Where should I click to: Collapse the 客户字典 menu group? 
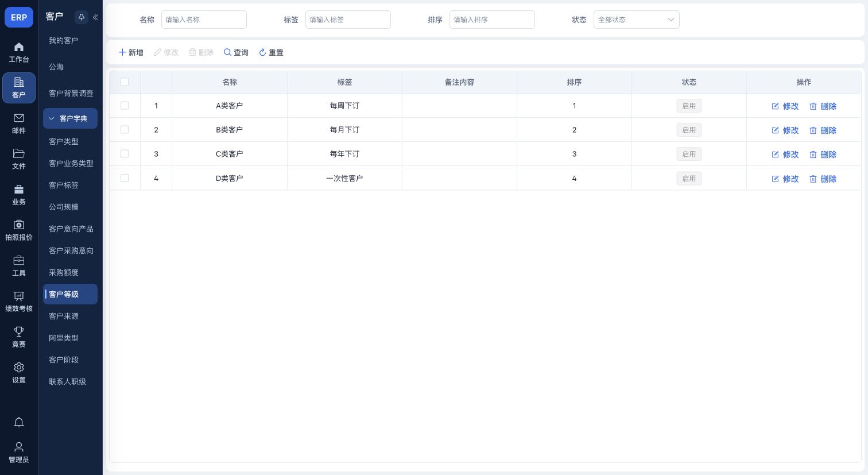(x=70, y=118)
